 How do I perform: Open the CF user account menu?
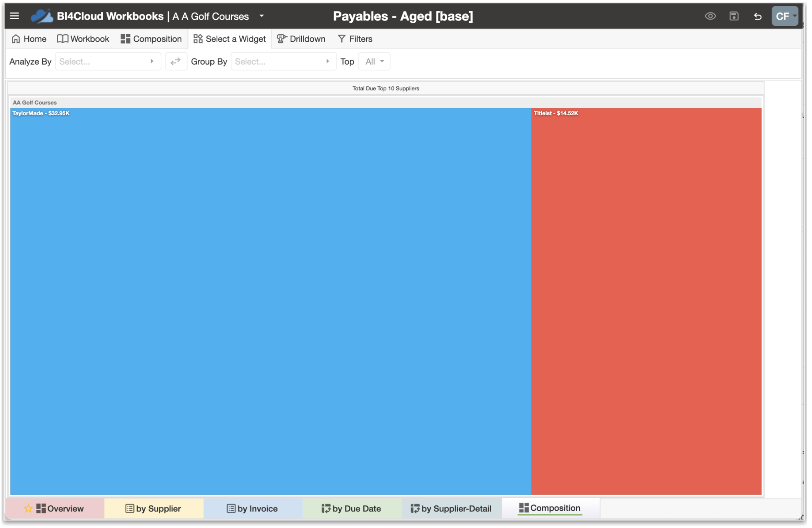pyautogui.click(x=784, y=16)
